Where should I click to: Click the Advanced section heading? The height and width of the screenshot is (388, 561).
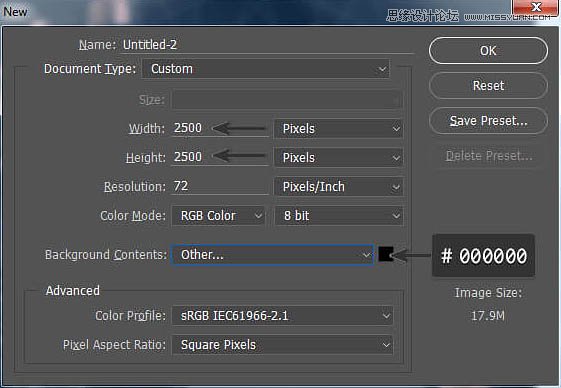coord(73,291)
